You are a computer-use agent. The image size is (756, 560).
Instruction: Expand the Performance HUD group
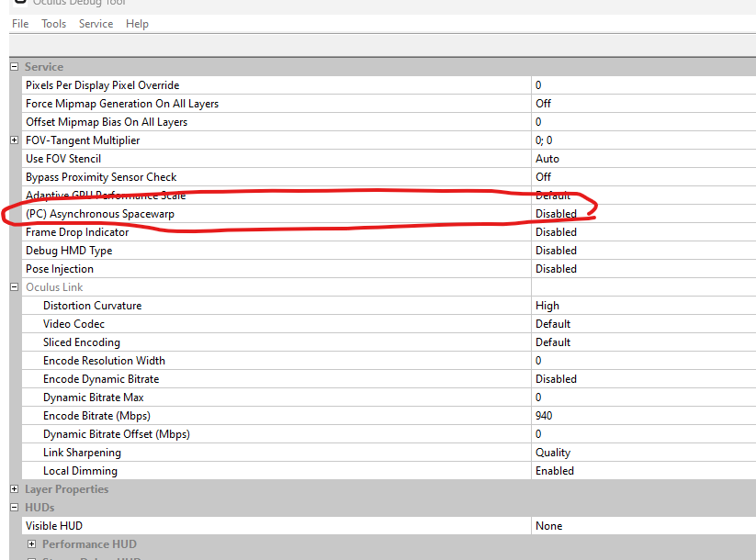point(32,544)
